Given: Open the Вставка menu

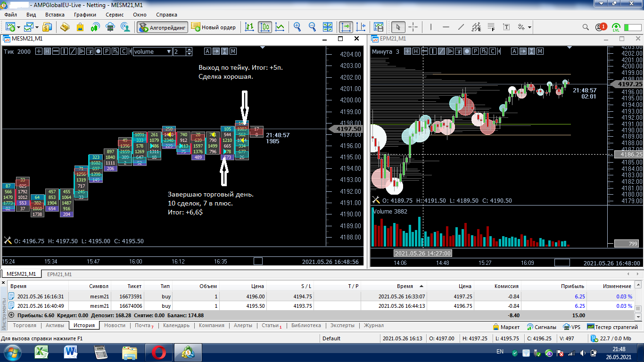Looking at the screenshot, I should 55,15.
